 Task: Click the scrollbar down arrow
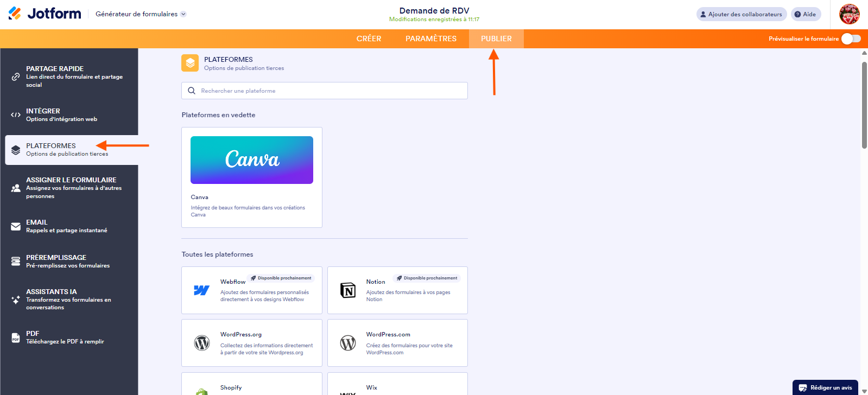pos(864,391)
